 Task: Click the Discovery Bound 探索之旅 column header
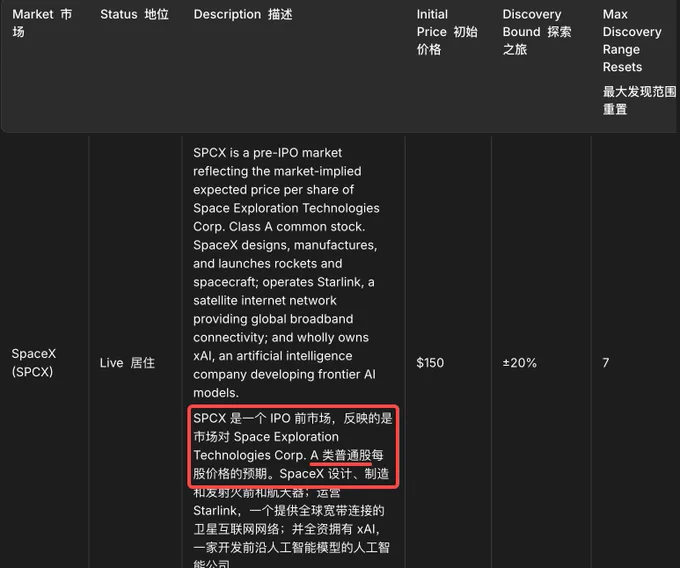point(537,32)
